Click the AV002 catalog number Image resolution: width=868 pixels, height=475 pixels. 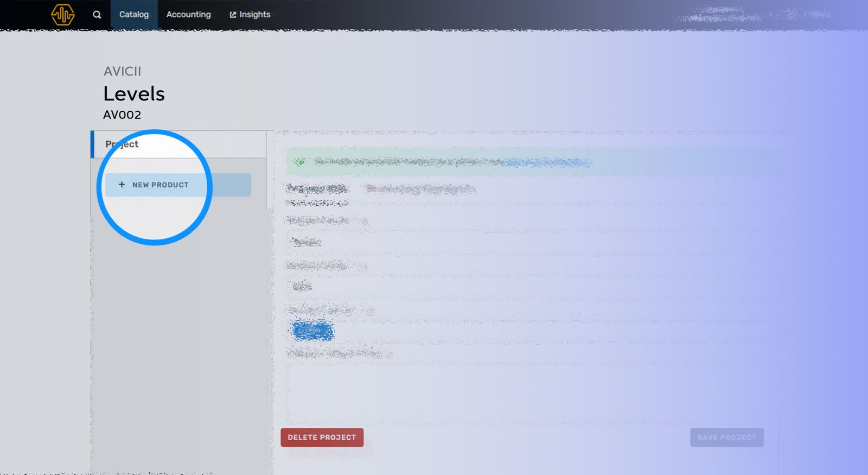[122, 115]
